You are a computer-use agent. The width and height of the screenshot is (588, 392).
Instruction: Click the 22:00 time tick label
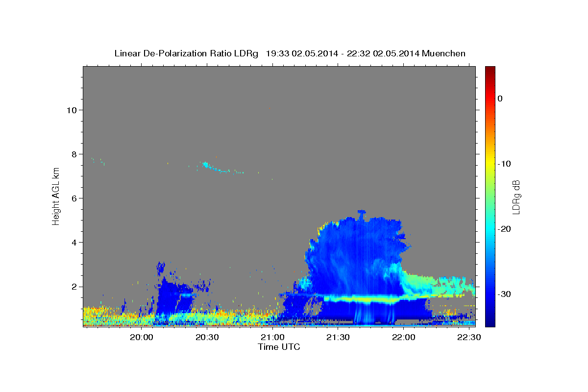click(403, 337)
